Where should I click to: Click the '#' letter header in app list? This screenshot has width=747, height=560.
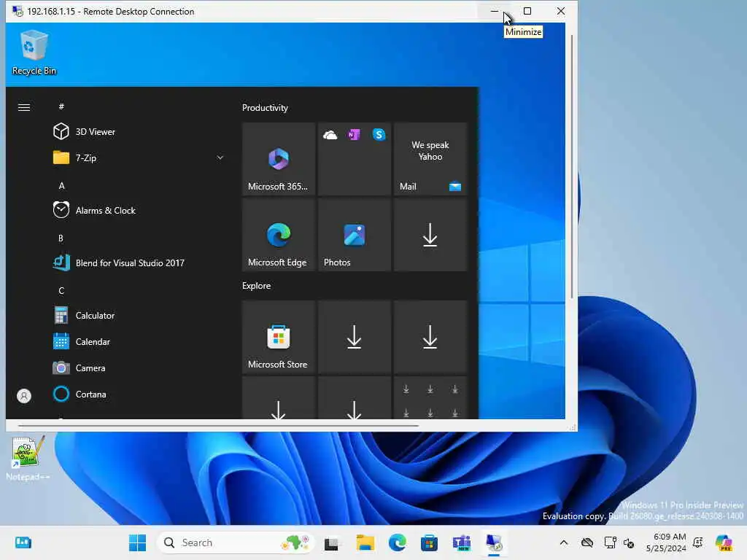[x=61, y=106]
